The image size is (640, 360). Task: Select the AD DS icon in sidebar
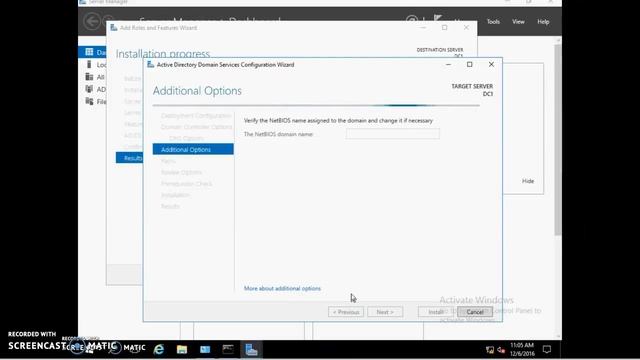coord(89,89)
